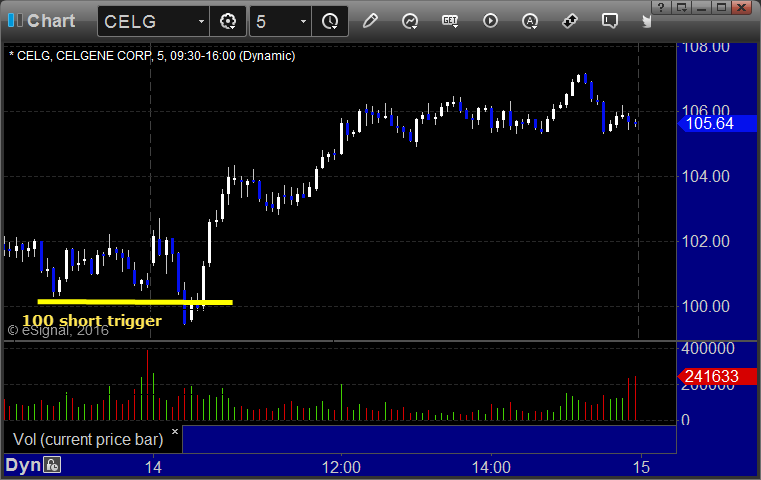The height and width of the screenshot is (480, 761).
Task: Close the Vol study panel with the x
Action: (175, 431)
